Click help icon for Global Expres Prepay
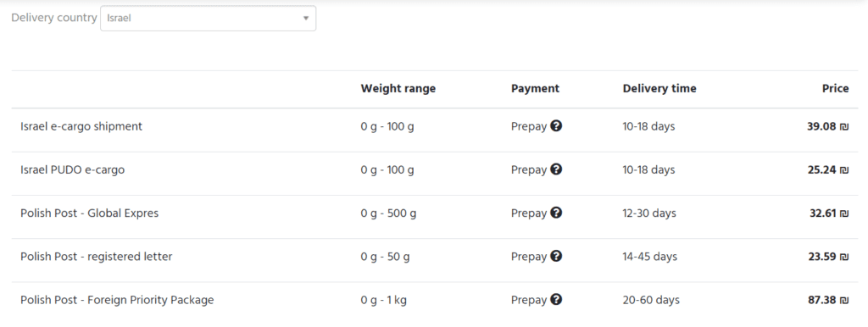The width and height of the screenshot is (868, 327). [556, 213]
